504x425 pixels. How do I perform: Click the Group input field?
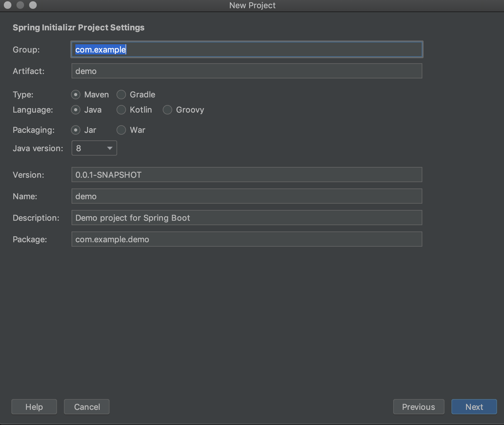pos(247,49)
